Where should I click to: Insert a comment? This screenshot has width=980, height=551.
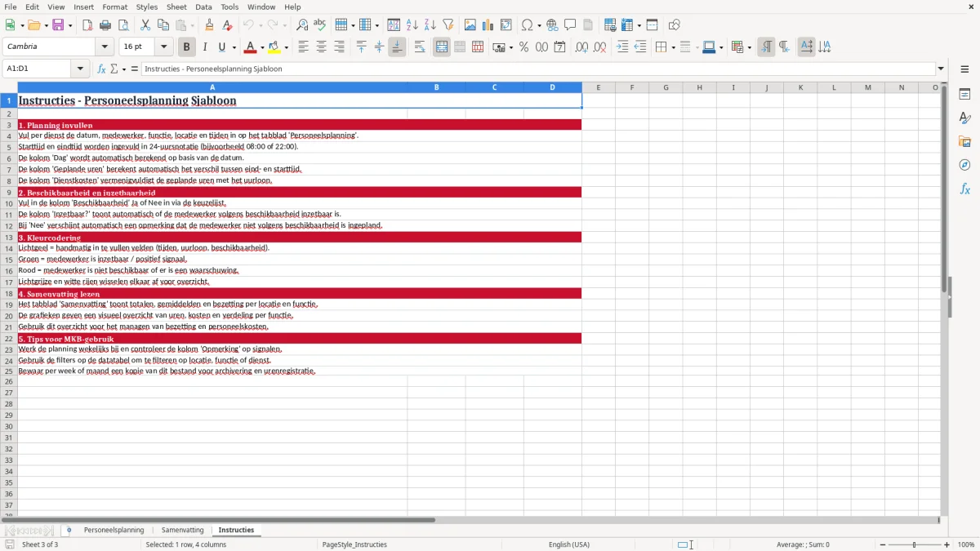(x=570, y=25)
